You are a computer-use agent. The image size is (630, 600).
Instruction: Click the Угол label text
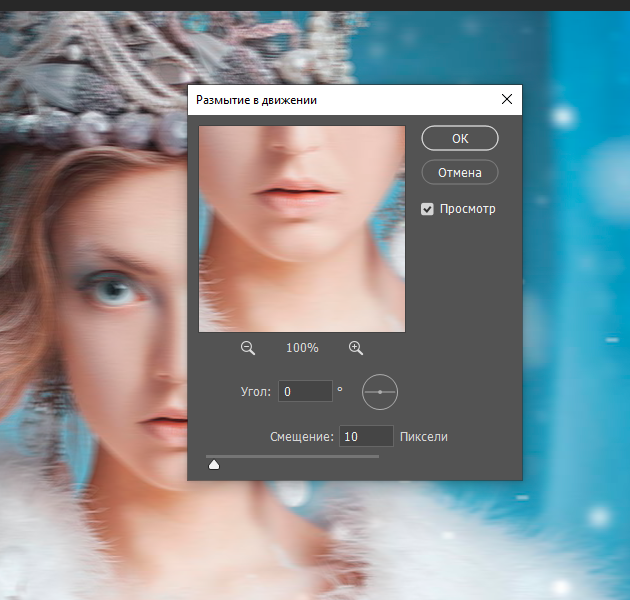[256, 392]
